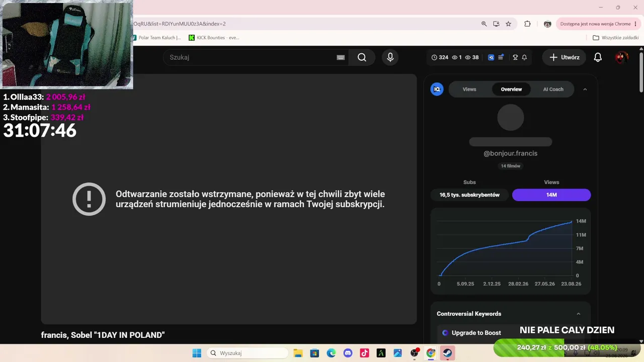Open the vidIQ list icon with blue dot
Image resolution: width=644 pixels, height=362 pixels.
501,57
